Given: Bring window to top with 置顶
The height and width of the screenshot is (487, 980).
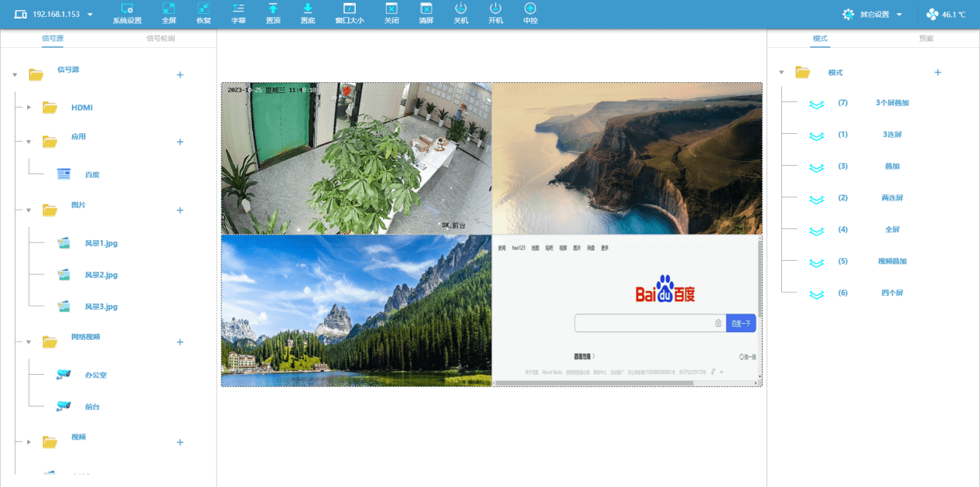Looking at the screenshot, I should pyautogui.click(x=273, y=13).
